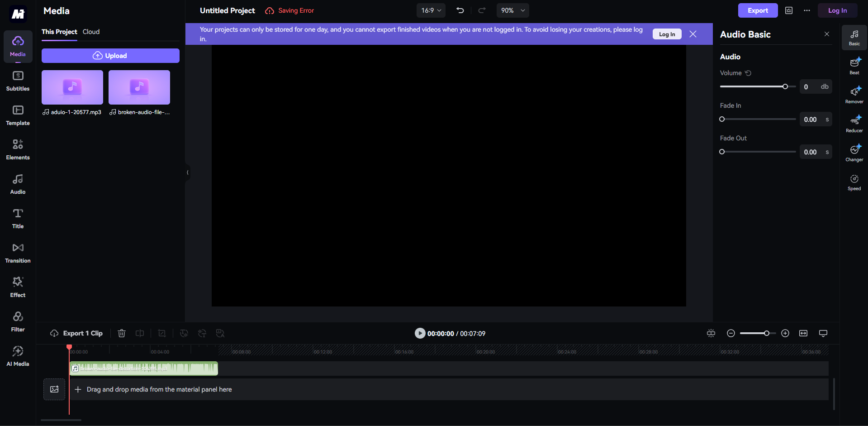Open the Transition panel in the sidebar
868x426 pixels.
point(18,254)
